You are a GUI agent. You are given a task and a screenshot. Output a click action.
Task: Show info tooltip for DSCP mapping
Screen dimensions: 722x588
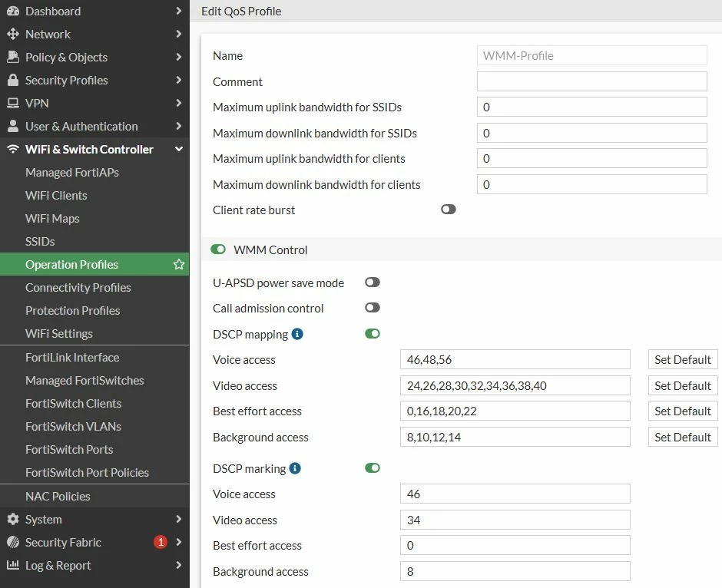point(297,334)
